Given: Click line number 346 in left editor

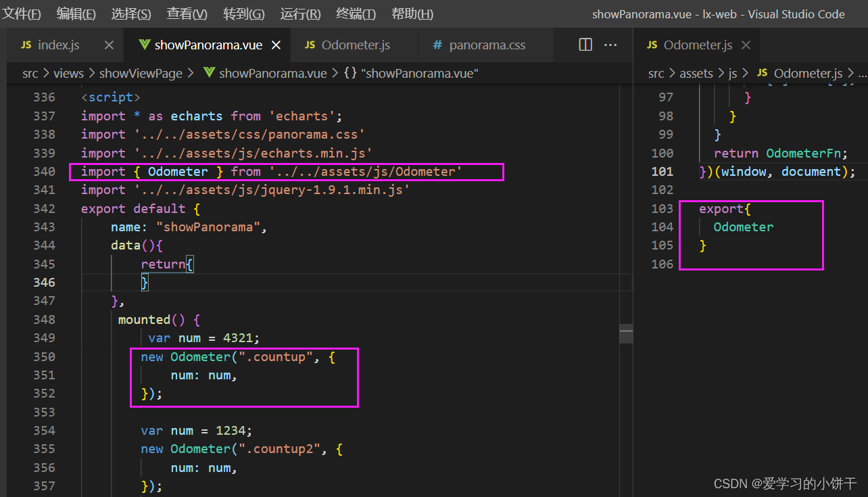Looking at the screenshot, I should click(44, 282).
